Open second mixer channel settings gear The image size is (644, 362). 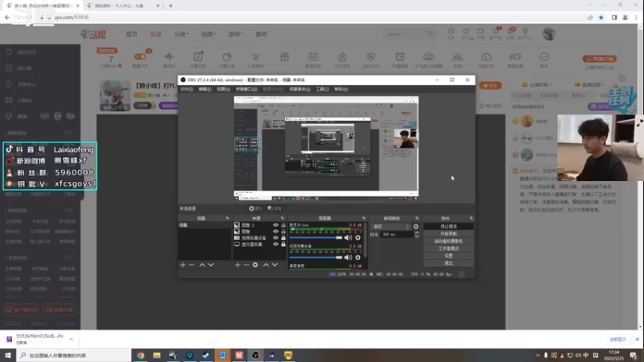click(357, 257)
